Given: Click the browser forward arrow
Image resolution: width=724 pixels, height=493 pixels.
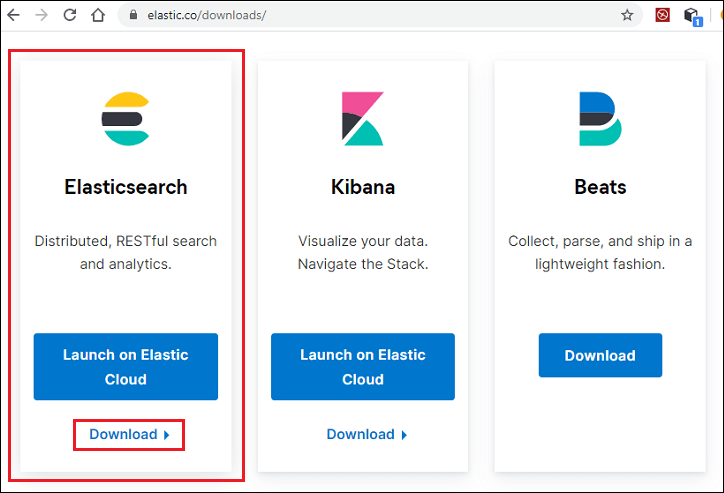Looking at the screenshot, I should tap(42, 15).
